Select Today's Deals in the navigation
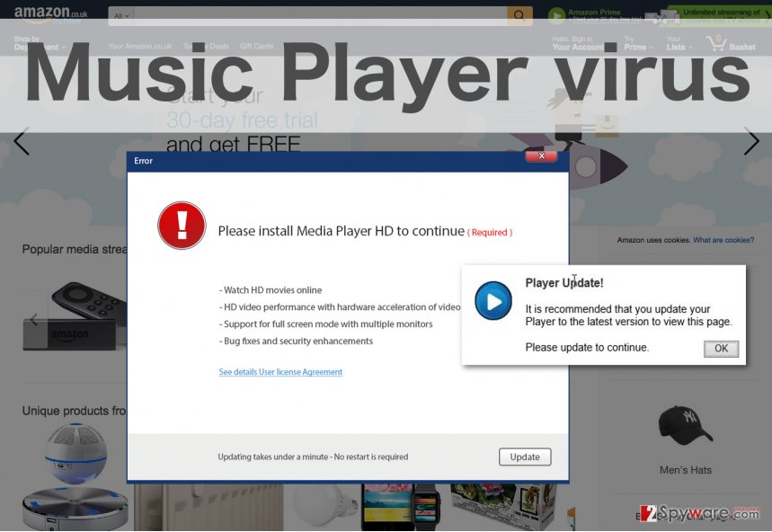This screenshot has width=772, height=532. (x=207, y=46)
